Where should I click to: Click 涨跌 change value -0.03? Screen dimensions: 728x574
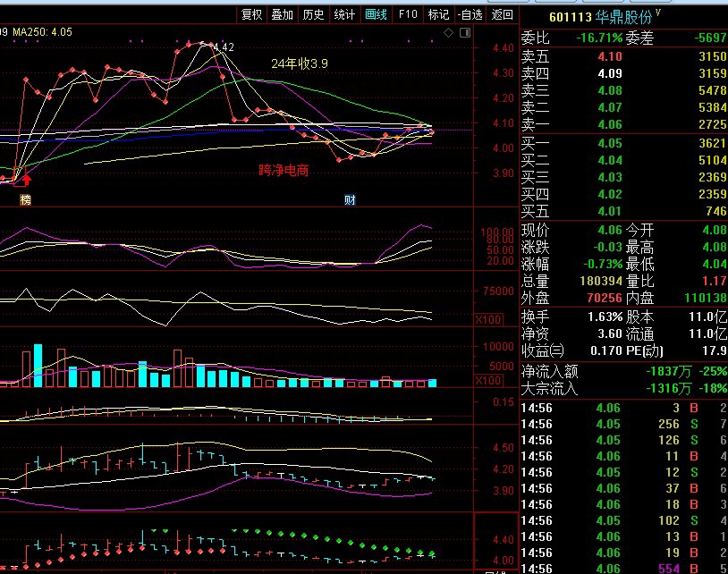608,247
